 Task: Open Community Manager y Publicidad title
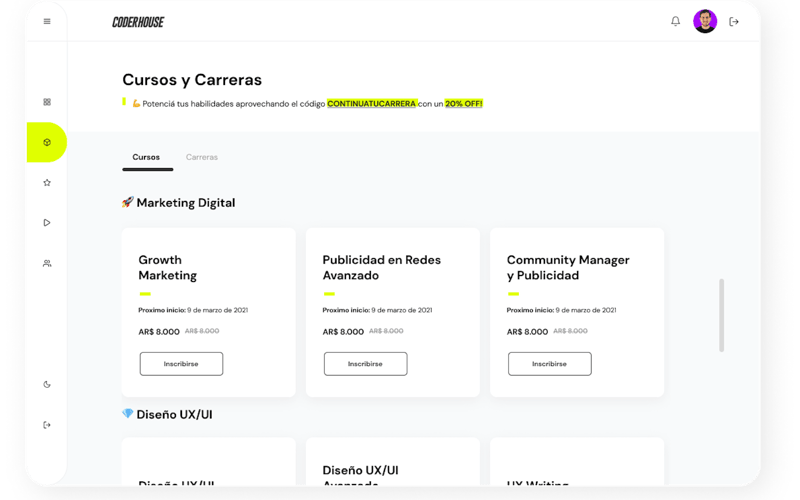click(x=568, y=267)
